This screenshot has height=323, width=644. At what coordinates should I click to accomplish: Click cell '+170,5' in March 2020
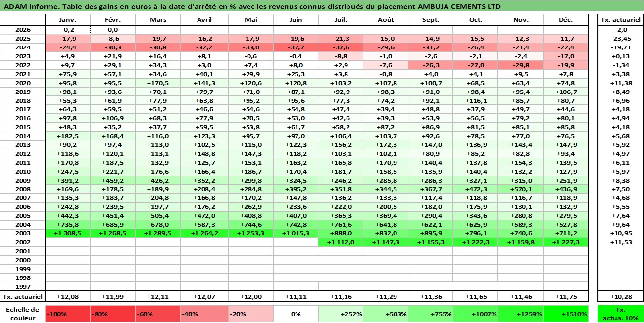click(157, 83)
